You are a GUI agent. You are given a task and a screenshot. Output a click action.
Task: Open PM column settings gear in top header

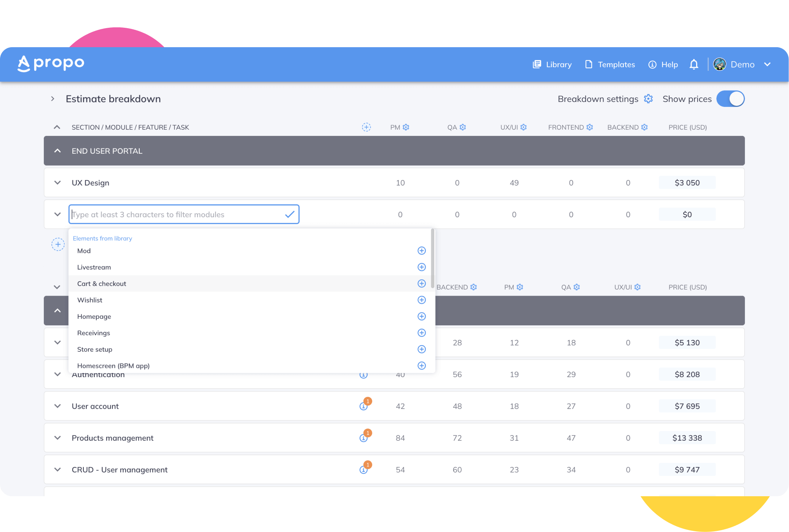click(406, 127)
